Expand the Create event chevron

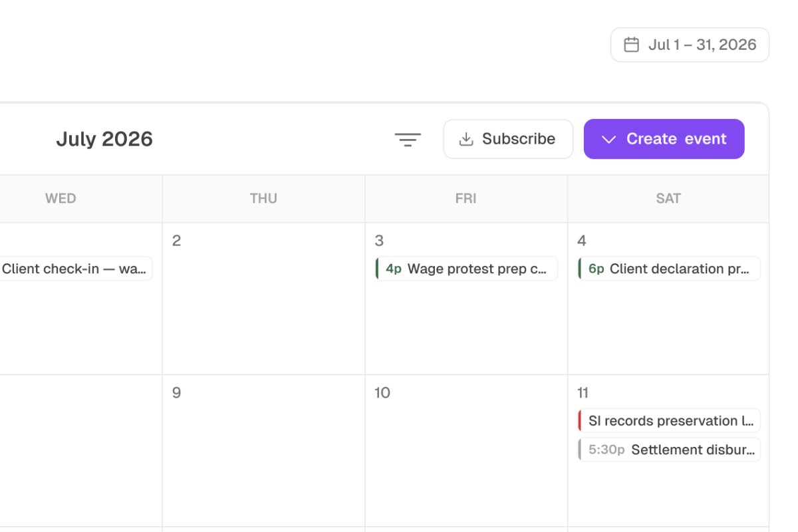[608, 139]
